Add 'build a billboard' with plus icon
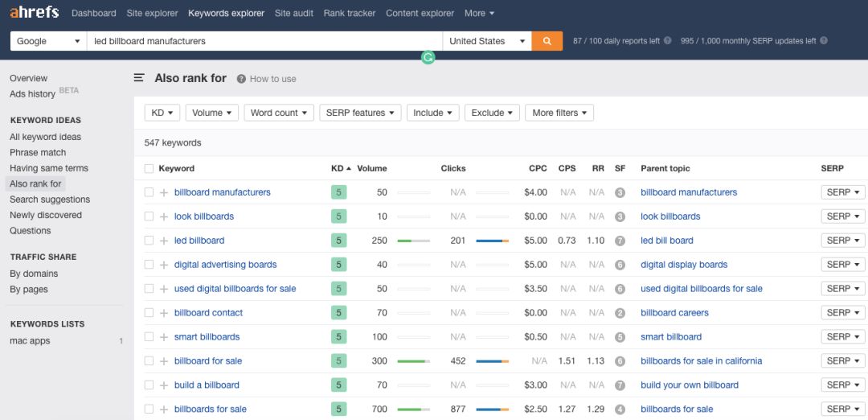The image size is (868, 420). tap(164, 385)
